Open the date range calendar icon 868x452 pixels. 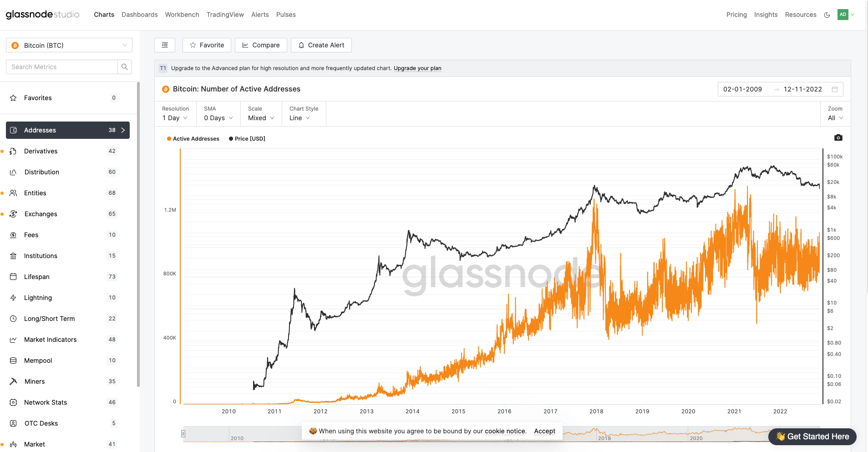click(835, 89)
